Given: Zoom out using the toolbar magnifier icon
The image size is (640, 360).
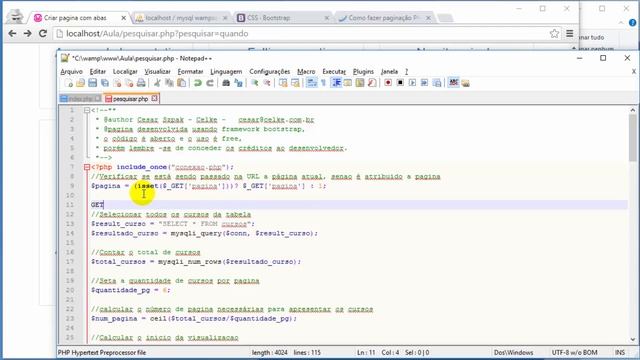Looking at the screenshot, I should (267, 83).
